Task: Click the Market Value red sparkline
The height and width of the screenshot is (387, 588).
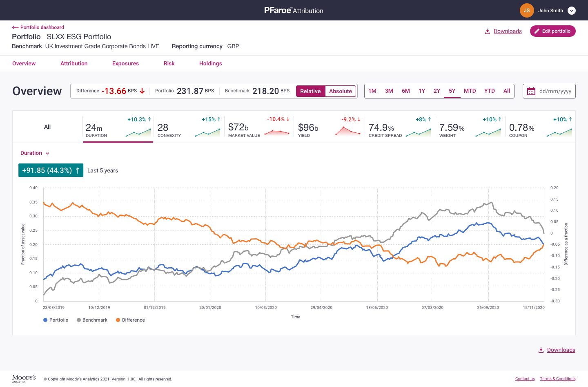Action: [x=277, y=132]
